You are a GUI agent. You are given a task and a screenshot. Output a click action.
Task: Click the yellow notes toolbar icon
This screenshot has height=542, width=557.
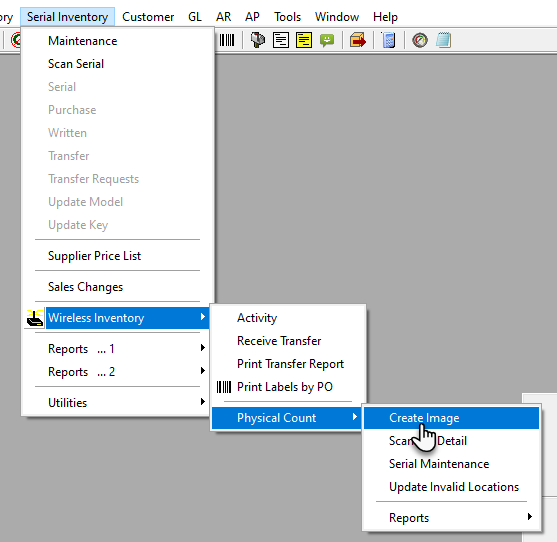pyautogui.click(x=304, y=40)
